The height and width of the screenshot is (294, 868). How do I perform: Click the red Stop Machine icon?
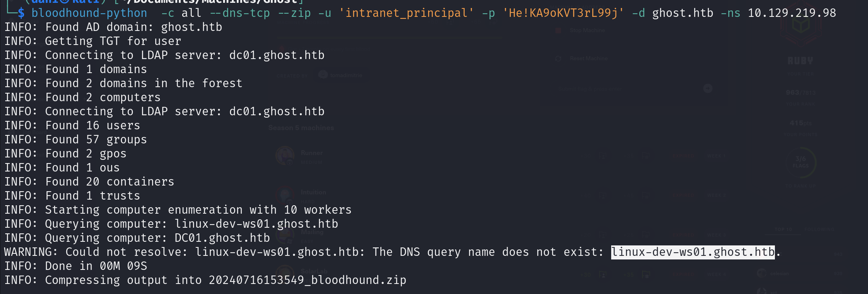[x=558, y=31]
